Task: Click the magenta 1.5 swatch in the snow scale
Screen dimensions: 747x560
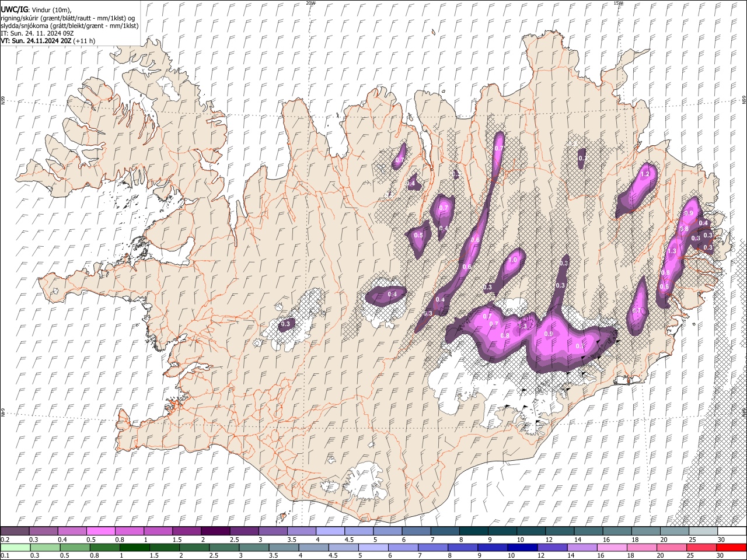Action: pyautogui.click(x=186, y=531)
